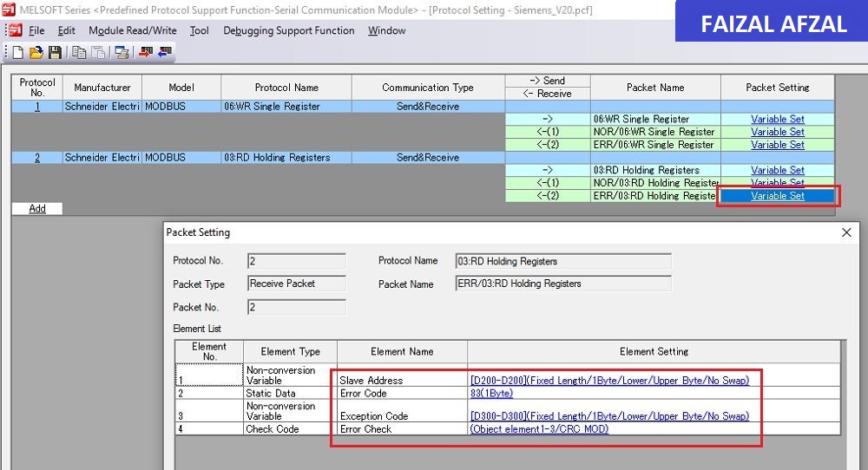Open the 83(1Byte) Error Code setting link
The height and width of the screenshot is (470, 868).
pyautogui.click(x=491, y=393)
